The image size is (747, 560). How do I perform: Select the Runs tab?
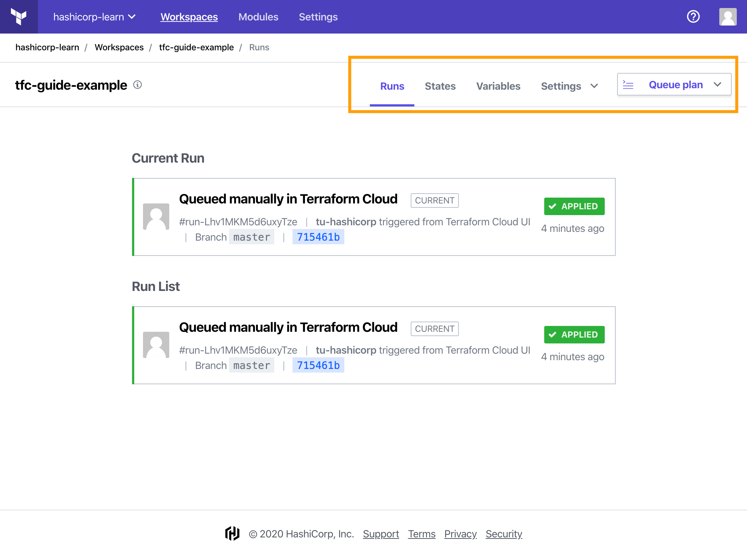(x=392, y=86)
